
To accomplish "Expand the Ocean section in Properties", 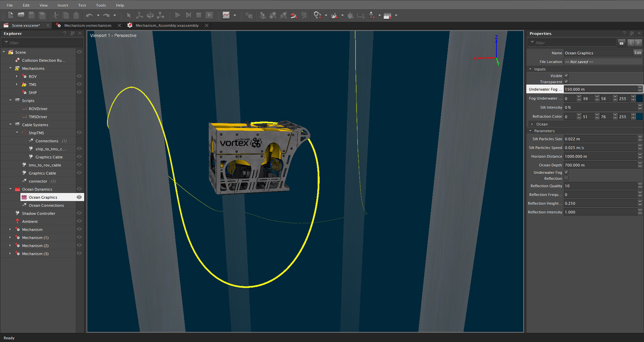I will click(x=533, y=124).
